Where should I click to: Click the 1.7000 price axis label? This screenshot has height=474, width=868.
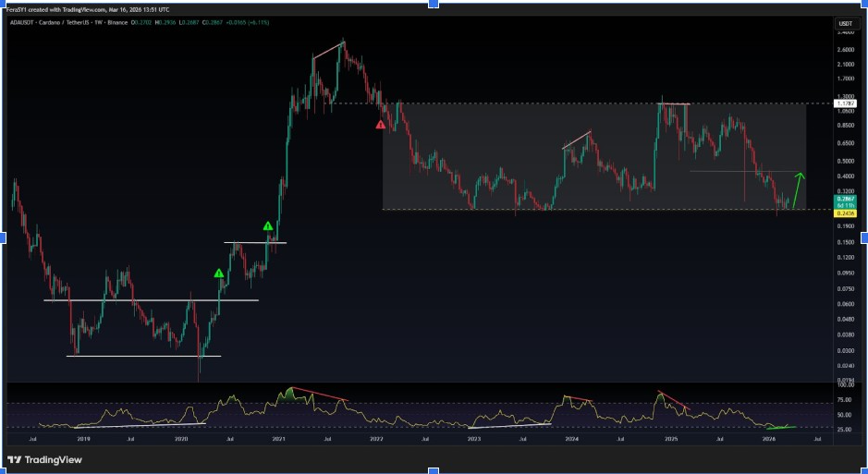[x=847, y=79]
